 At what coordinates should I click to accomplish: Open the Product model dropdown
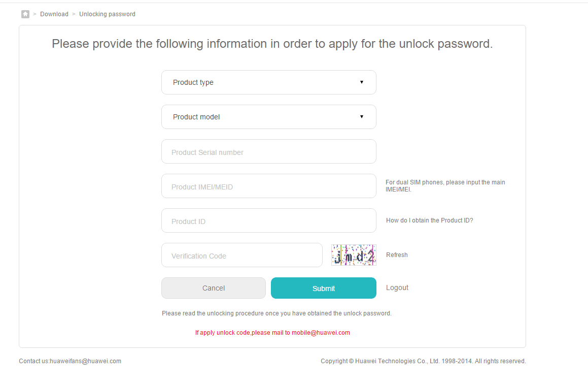(x=269, y=117)
